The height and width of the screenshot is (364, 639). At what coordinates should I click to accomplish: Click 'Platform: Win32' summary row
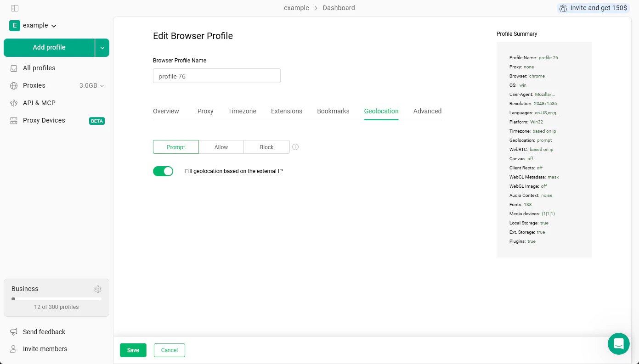(526, 122)
